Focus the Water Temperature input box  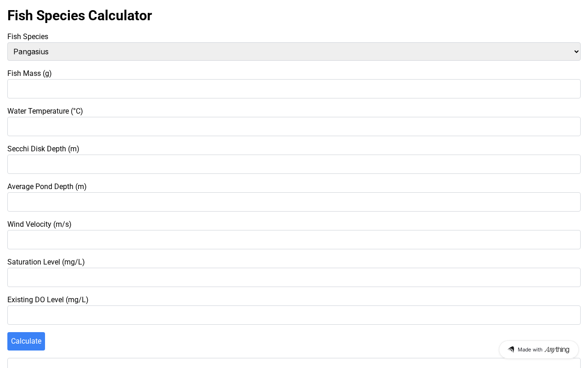coord(294,126)
